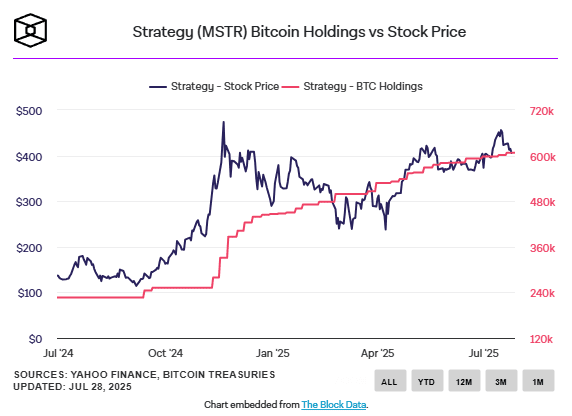
Task: Click The Block cube logo
Action: (30, 31)
